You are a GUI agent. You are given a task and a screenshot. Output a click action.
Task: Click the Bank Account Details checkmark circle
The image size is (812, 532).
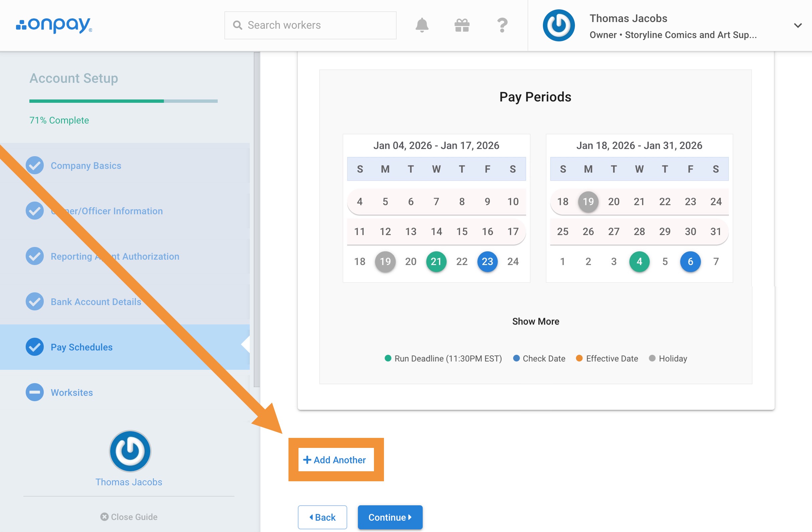[x=35, y=301]
